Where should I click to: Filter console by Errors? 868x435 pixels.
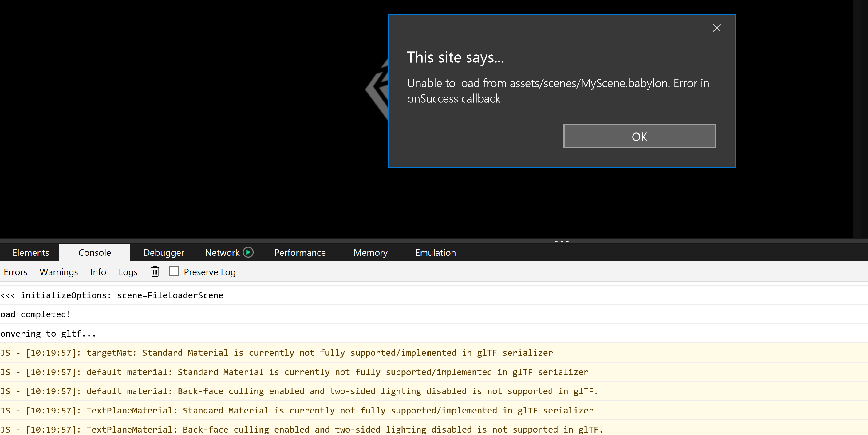(x=15, y=272)
